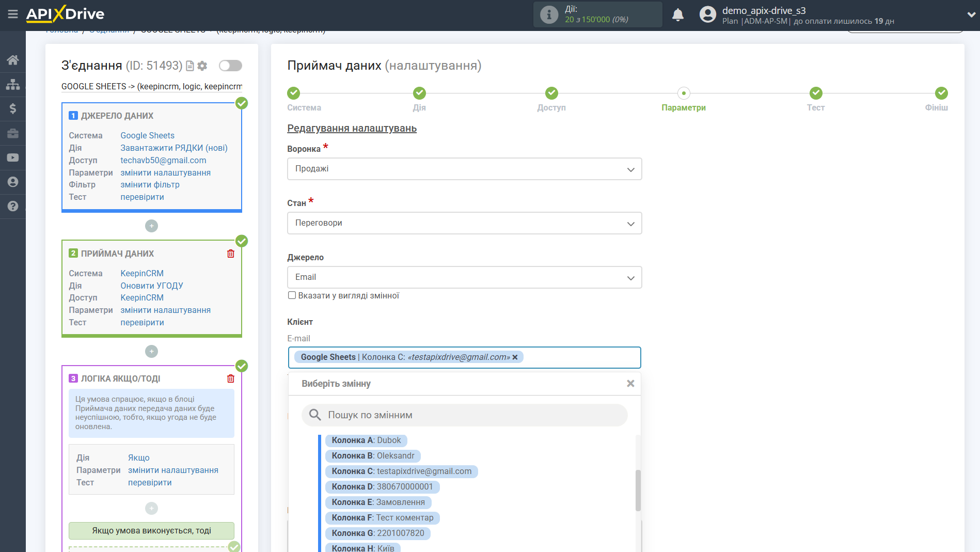Open 'Завантажити РЯДКИ (нові)' action link
Image resolution: width=980 pixels, height=552 pixels.
pyautogui.click(x=174, y=148)
